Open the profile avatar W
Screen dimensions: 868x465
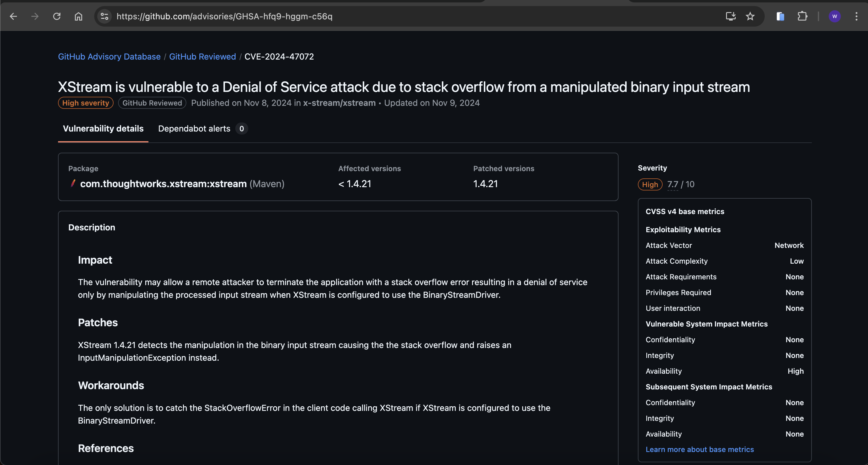click(834, 16)
